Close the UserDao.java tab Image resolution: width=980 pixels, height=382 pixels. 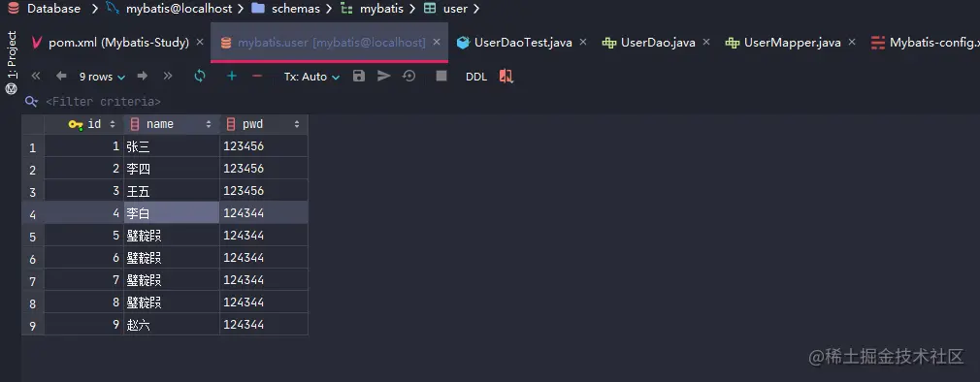click(x=706, y=43)
